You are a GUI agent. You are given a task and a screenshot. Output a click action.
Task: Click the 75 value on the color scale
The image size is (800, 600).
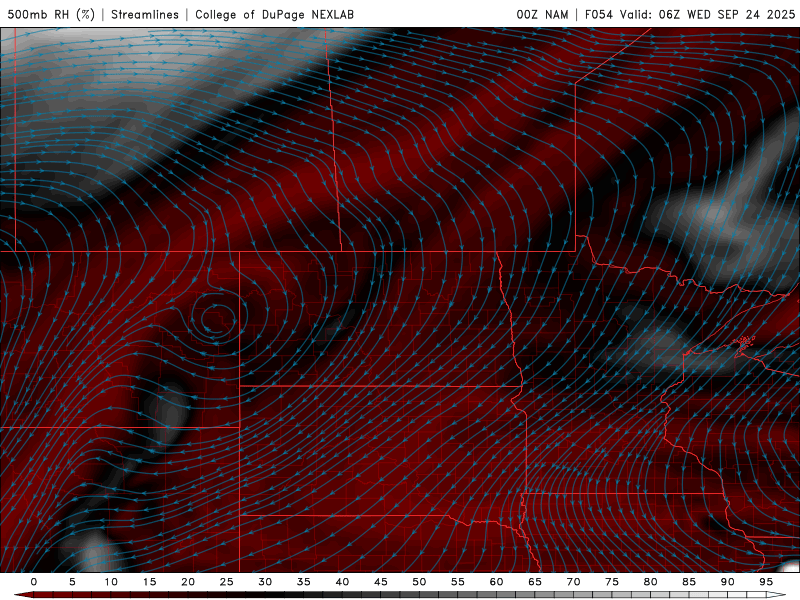[x=612, y=582]
